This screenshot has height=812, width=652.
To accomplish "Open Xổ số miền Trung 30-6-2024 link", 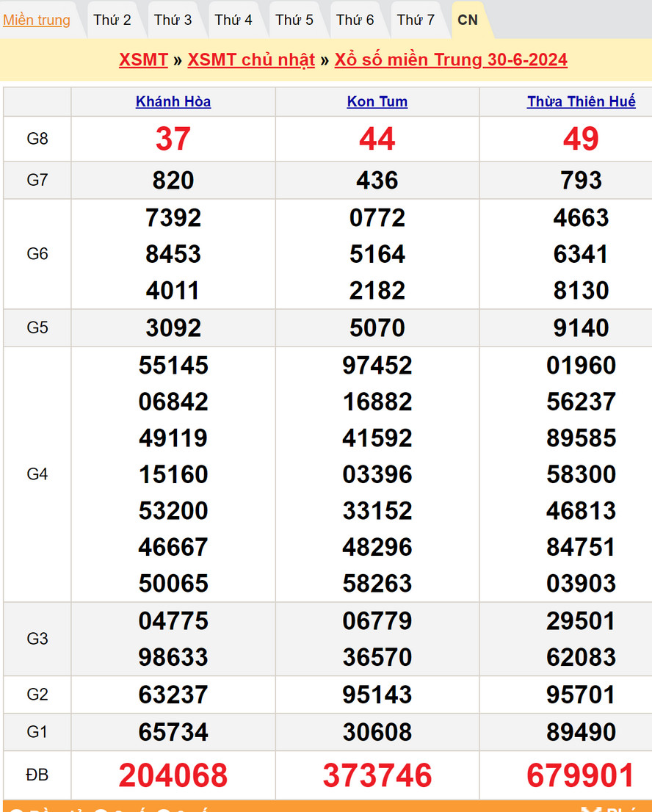I will (451, 60).
